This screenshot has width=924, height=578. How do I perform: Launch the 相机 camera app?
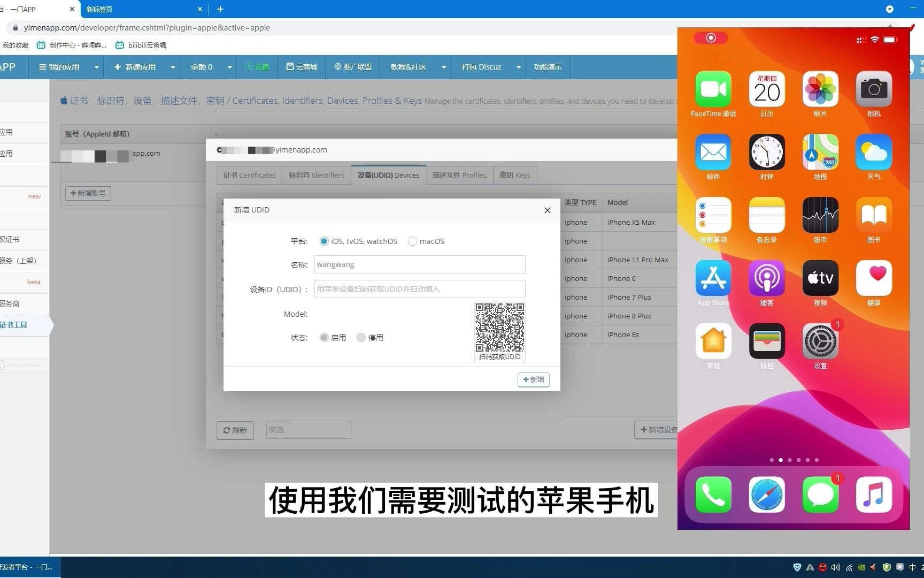point(873,89)
